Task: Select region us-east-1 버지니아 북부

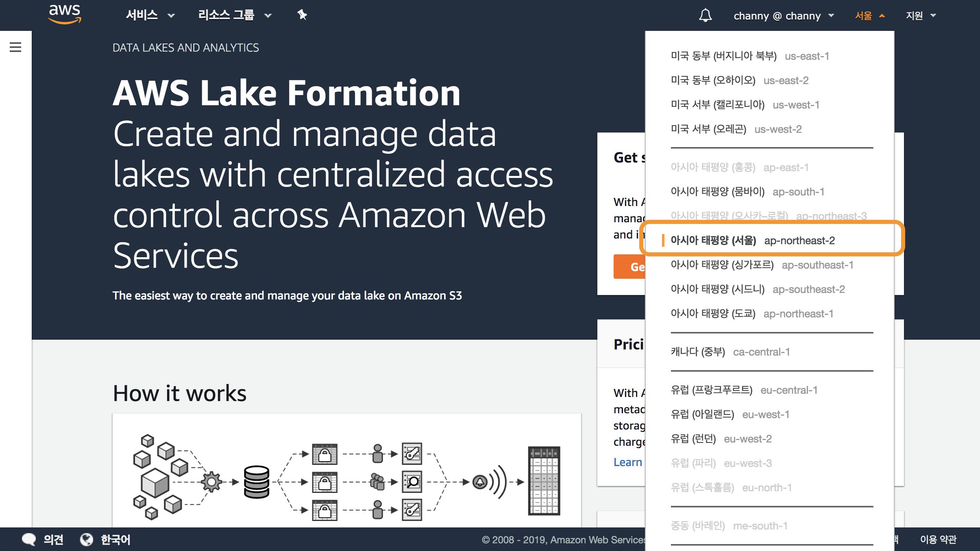Action: (750, 56)
